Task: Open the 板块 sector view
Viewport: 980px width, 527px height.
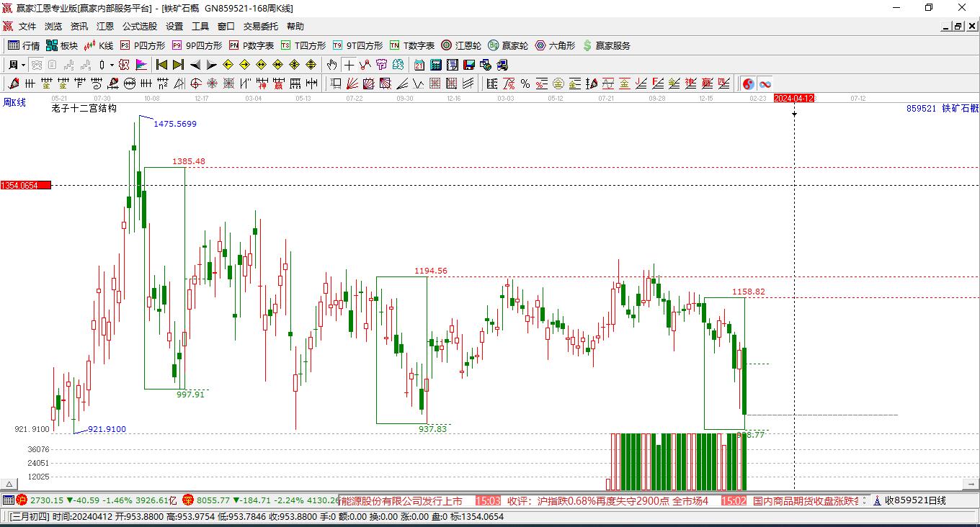Action: [62, 45]
